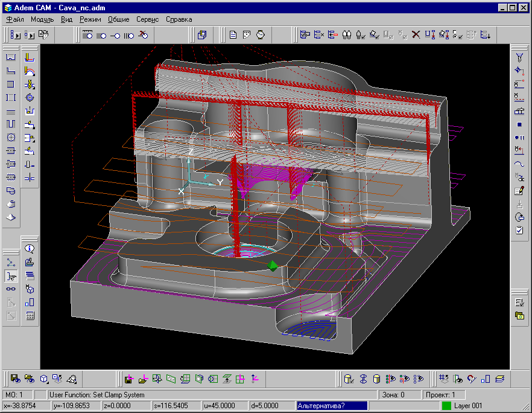
Task: Open the Режим menu
Action: pyautogui.click(x=90, y=19)
